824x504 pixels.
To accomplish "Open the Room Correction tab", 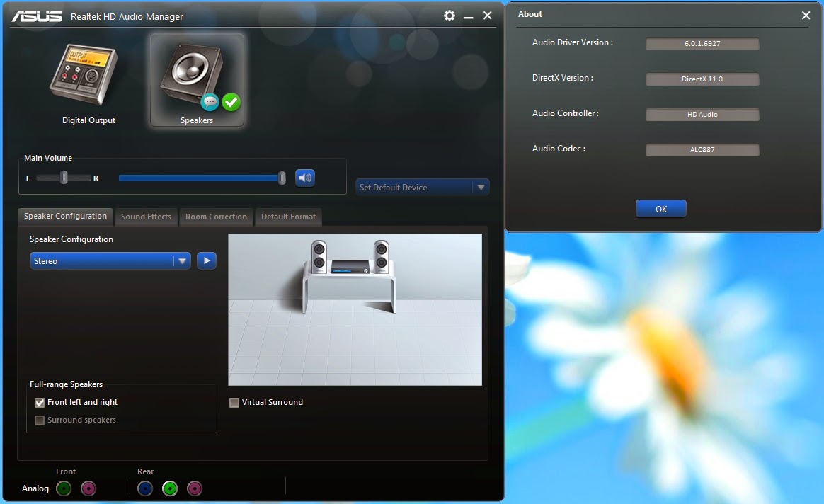I will click(x=216, y=217).
